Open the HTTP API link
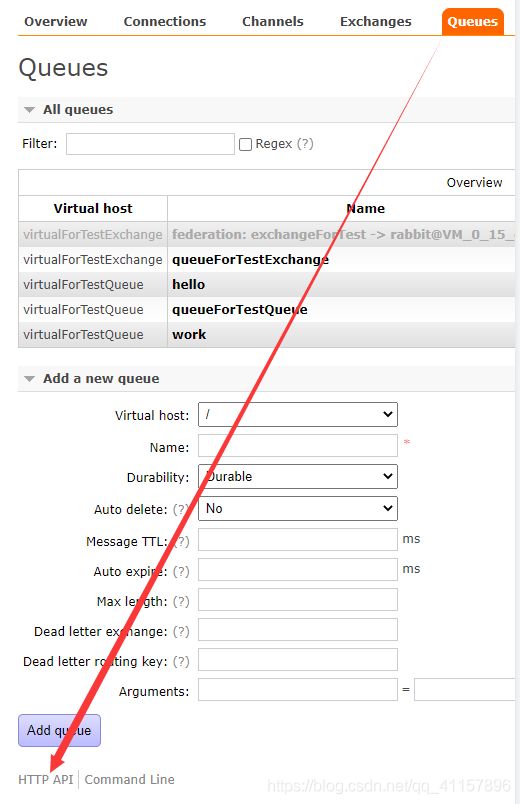The height and width of the screenshot is (804, 520). [x=46, y=779]
